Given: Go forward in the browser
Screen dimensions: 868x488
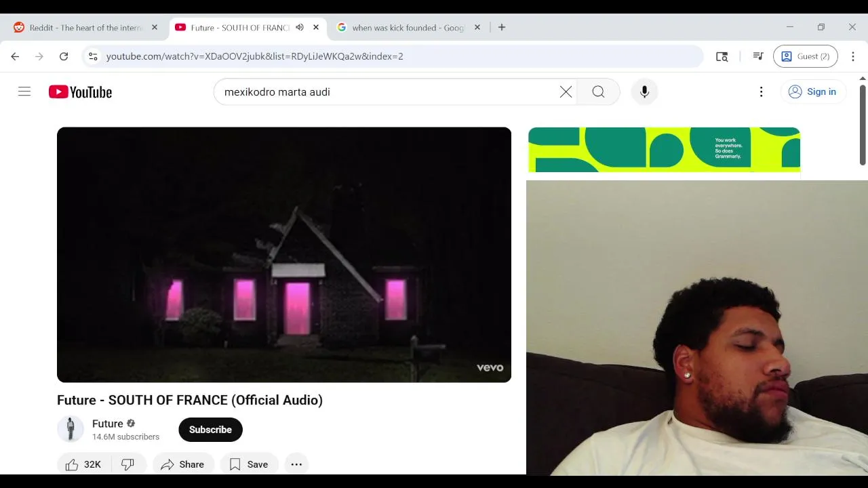Looking at the screenshot, I should 39,56.
